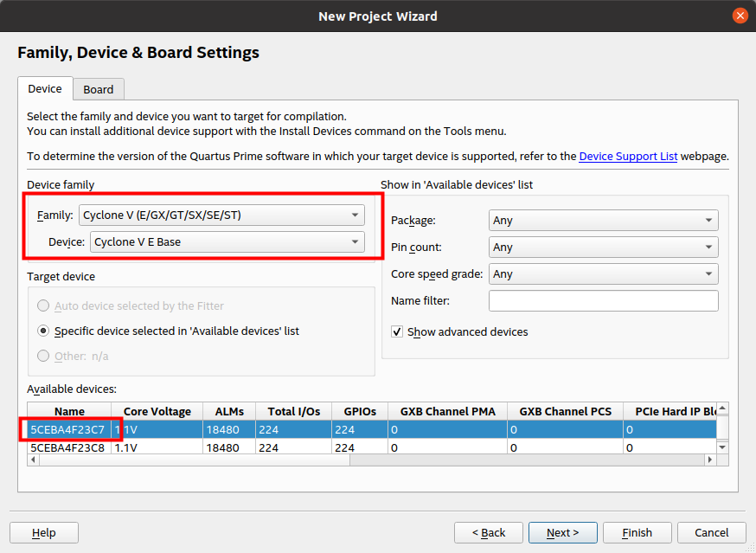This screenshot has height=553, width=756.
Task: Click the device list scroll down arrow
Action: [x=722, y=447]
